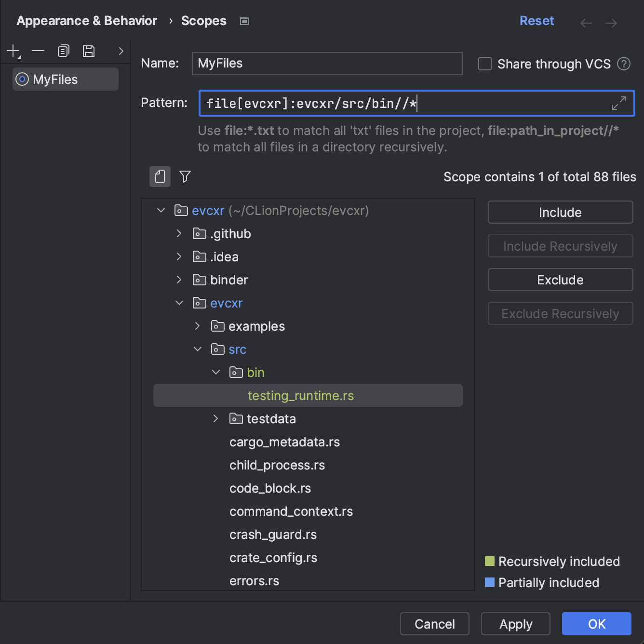Open Share through VCS help question mark
The height and width of the screenshot is (644, 644).
(624, 64)
